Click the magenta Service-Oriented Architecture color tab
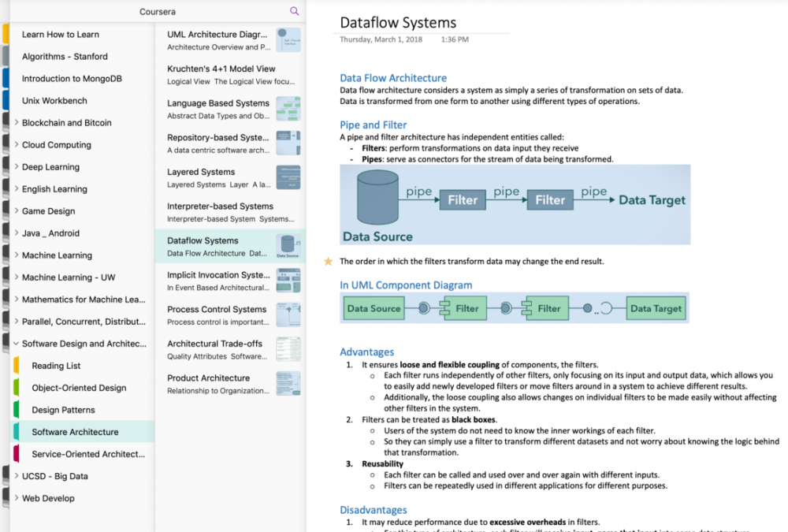788x532 pixels. tap(16, 454)
